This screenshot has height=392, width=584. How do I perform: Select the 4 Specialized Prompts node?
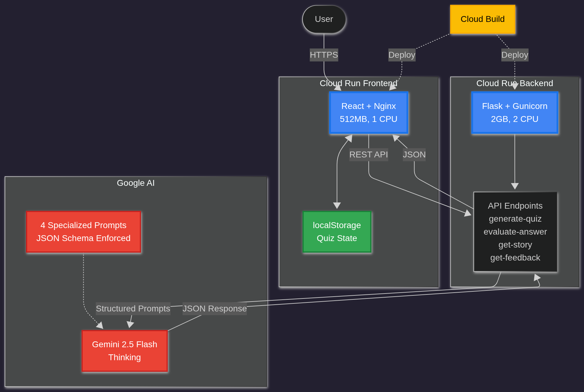(83, 232)
